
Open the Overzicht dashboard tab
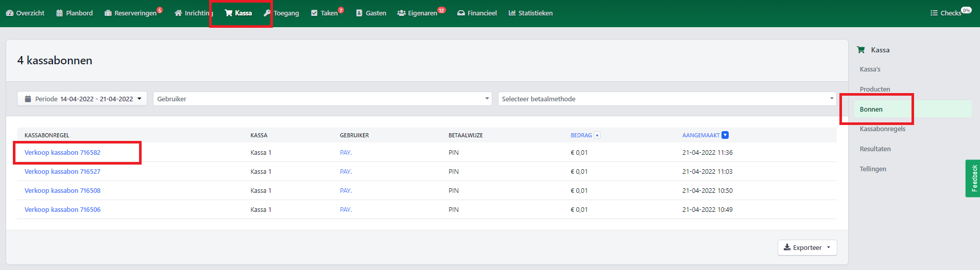point(25,13)
